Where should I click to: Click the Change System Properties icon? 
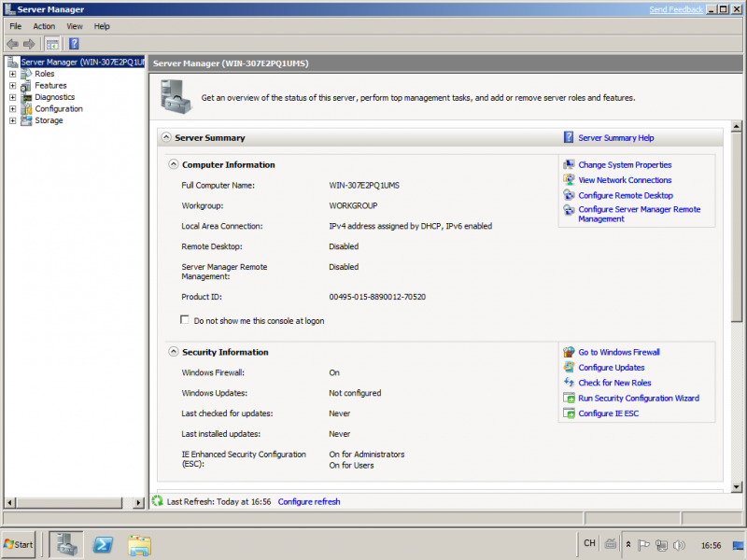click(569, 165)
